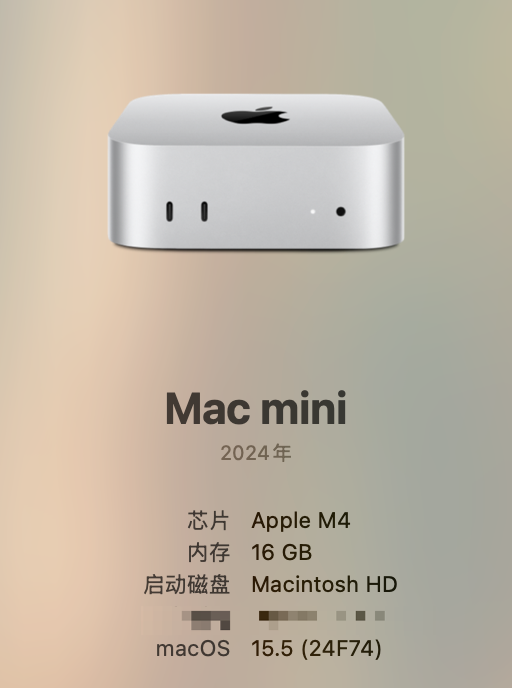Click the 'macOS' label
This screenshot has width=512, height=688.
tap(193, 649)
